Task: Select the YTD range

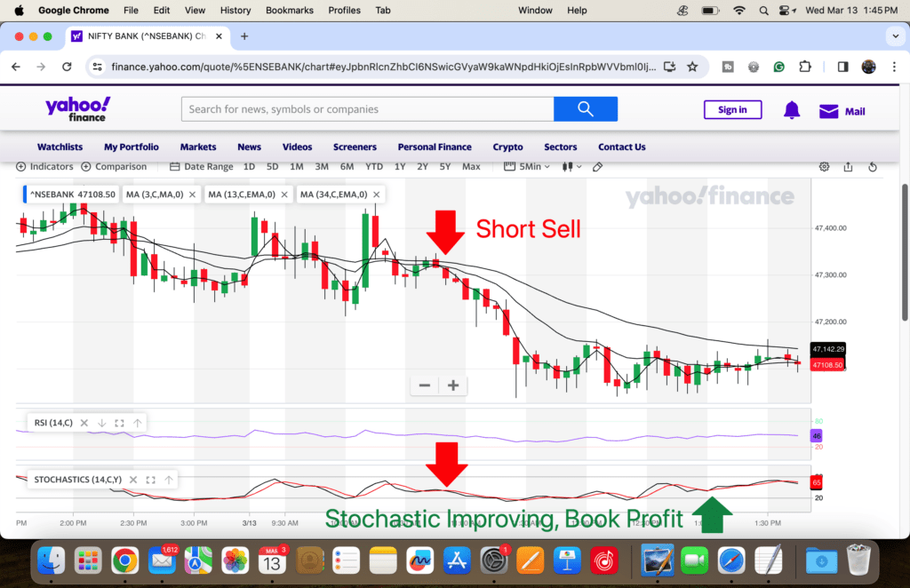Action: 374,166
